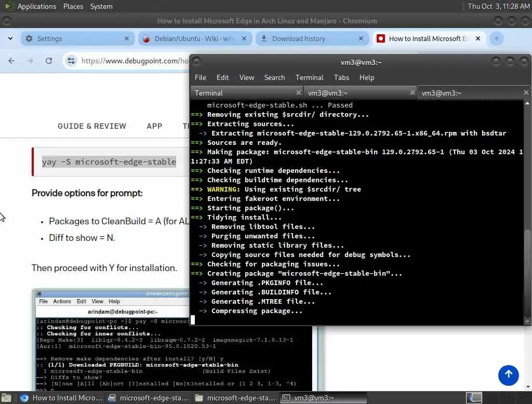Open the APP site menu
532x404 pixels.
coord(154,126)
